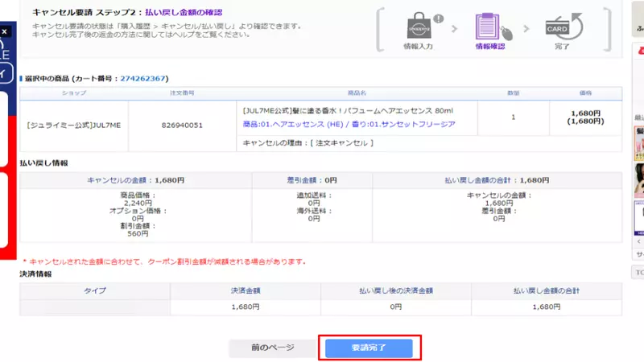Click the shop name [ジュライミー公式]JUL7ME

72,125
